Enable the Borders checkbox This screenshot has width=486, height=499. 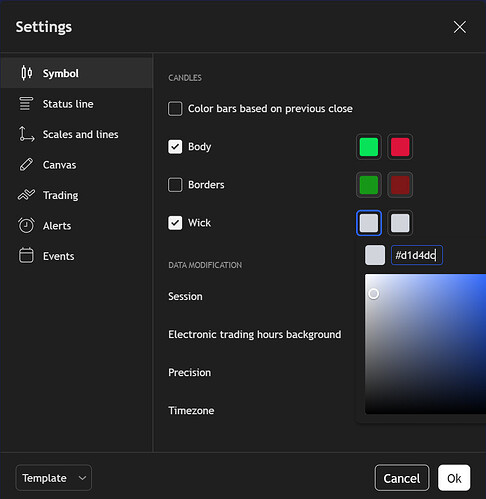(175, 185)
